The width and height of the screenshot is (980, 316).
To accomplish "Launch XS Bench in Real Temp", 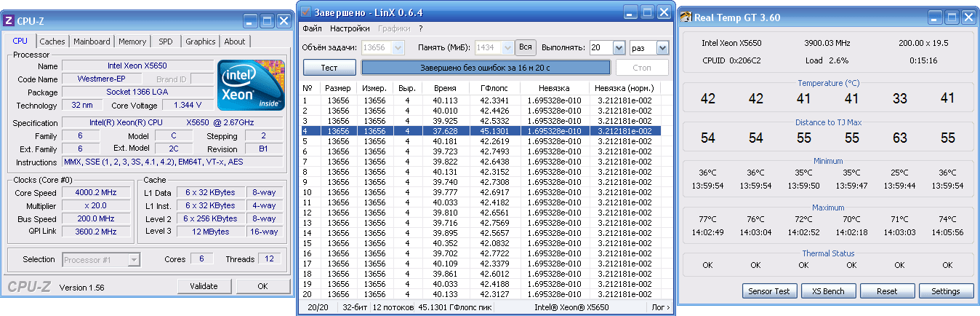I will [828, 291].
